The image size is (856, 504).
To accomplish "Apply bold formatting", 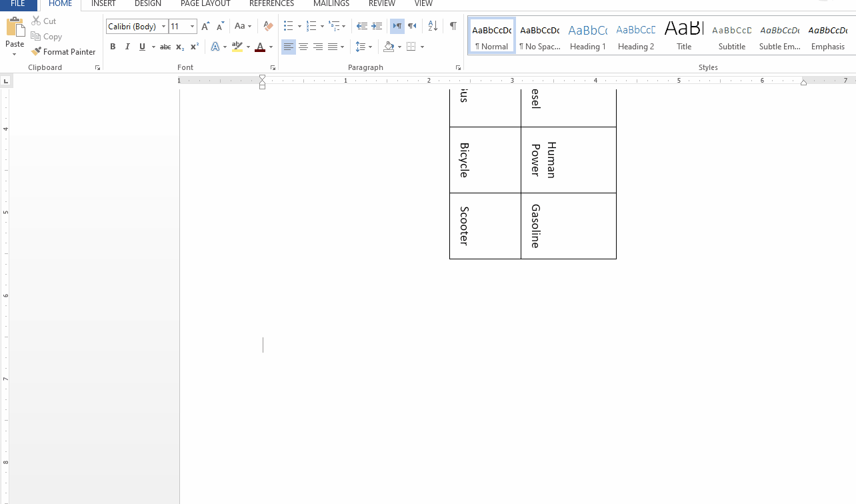I will (x=113, y=47).
